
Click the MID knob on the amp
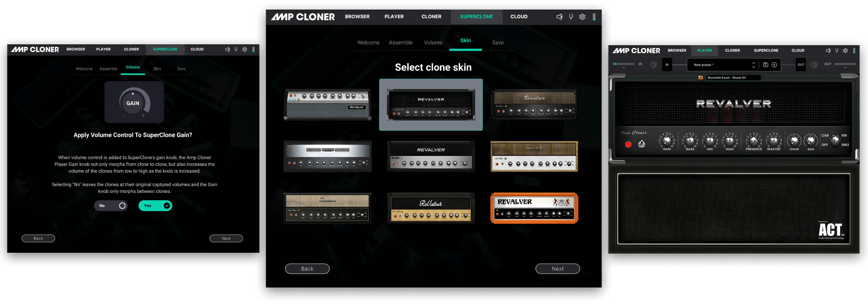click(x=710, y=141)
